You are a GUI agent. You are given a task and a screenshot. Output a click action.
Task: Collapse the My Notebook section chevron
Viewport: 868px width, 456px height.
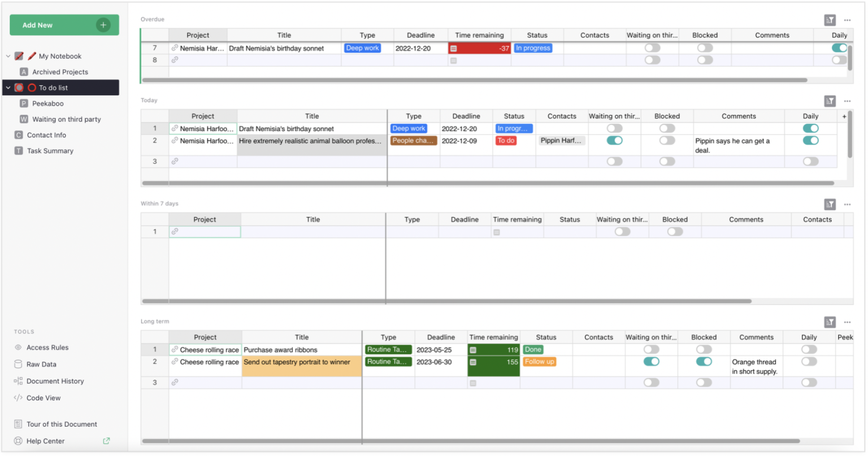click(7, 56)
